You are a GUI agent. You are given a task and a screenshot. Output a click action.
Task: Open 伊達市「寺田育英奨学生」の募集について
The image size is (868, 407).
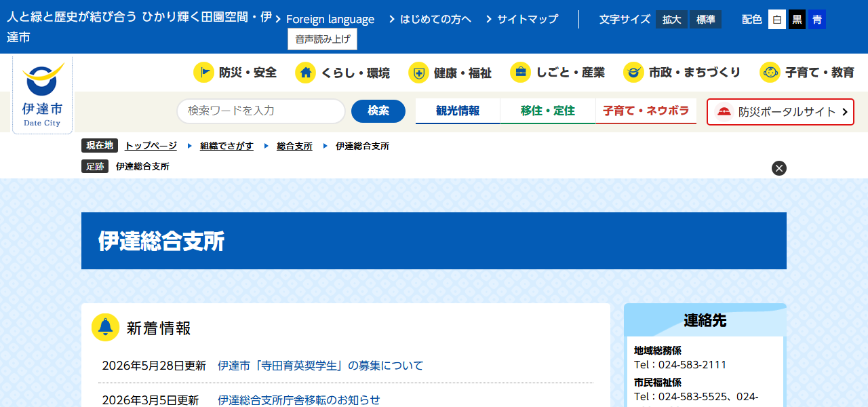click(320, 366)
